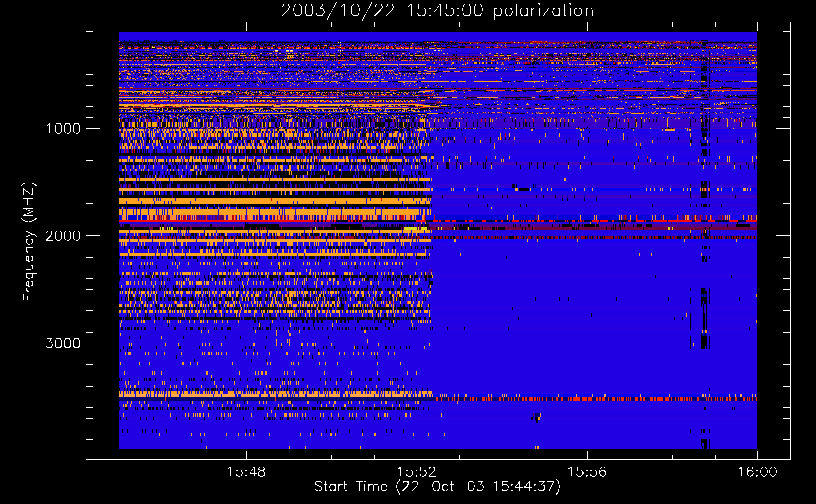Click the 1000 frequency tick label

pos(63,129)
